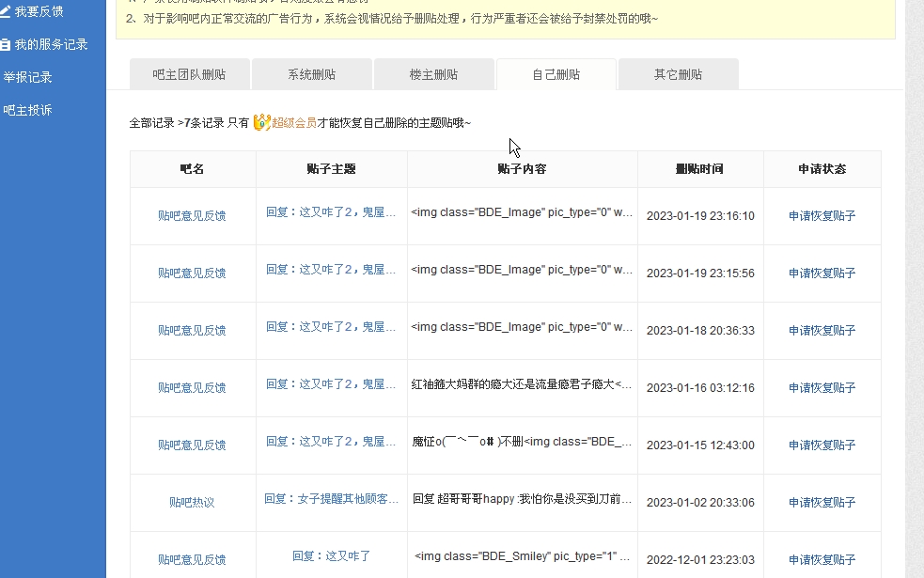Click the pencil icon beside 我要反馈
Image resolution: width=924 pixels, height=578 pixels.
[x=6, y=11]
